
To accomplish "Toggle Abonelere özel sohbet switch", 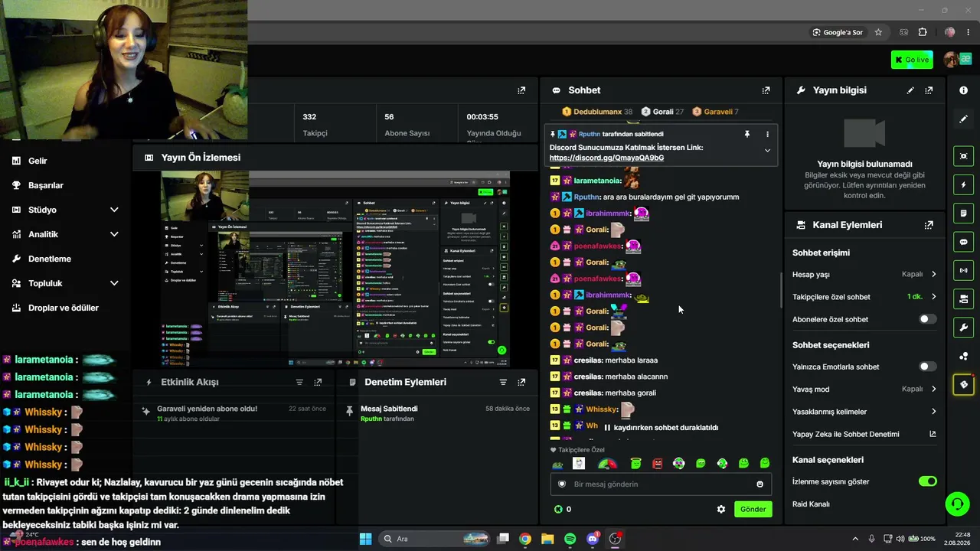I will (x=927, y=319).
